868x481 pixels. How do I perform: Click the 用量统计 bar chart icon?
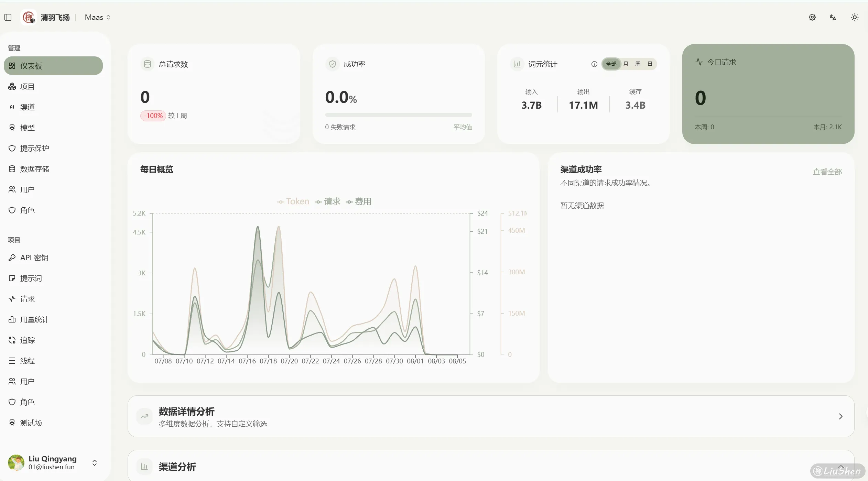pyautogui.click(x=12, y=319)
